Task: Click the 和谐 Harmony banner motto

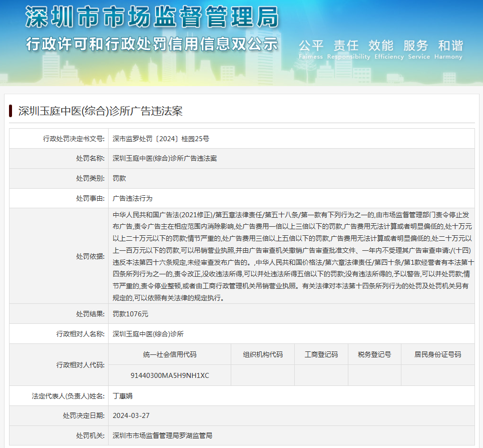Action: pyautogui.click(x=448, y=49)
